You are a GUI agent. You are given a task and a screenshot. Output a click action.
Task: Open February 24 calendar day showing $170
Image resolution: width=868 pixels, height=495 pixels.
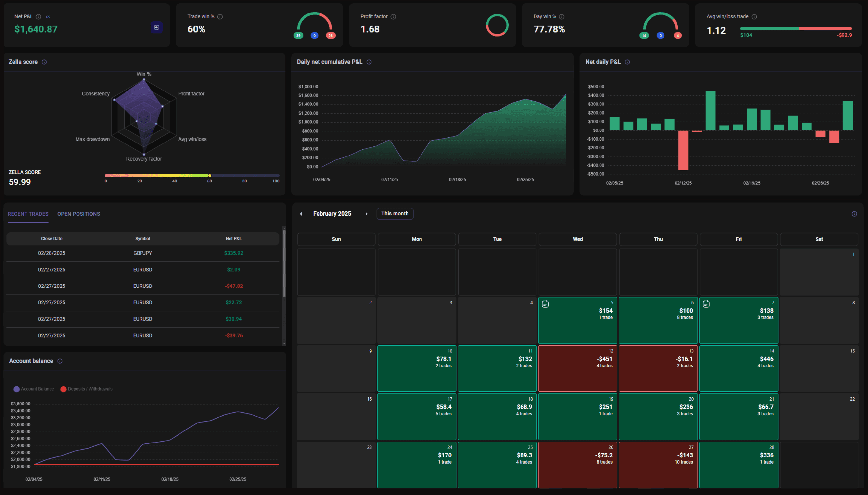click(x=417, y=465)
